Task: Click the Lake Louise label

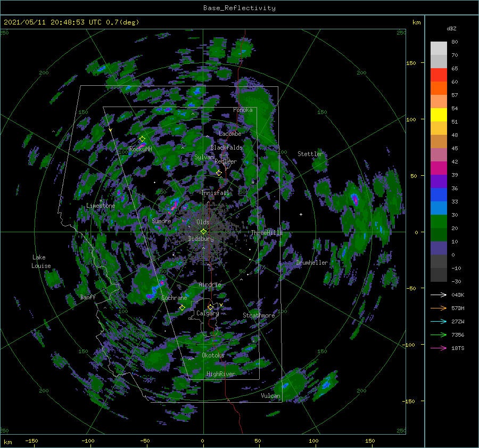Action: click(41, 262)
